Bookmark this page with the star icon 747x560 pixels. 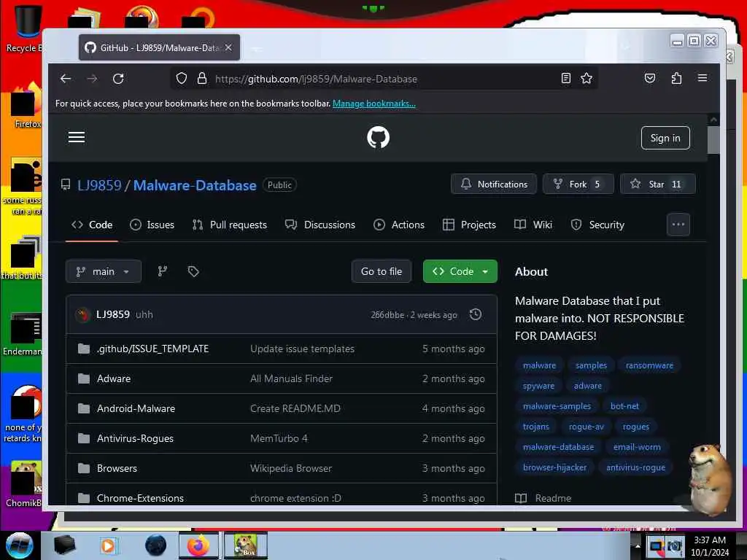click(x=587, y=78)
